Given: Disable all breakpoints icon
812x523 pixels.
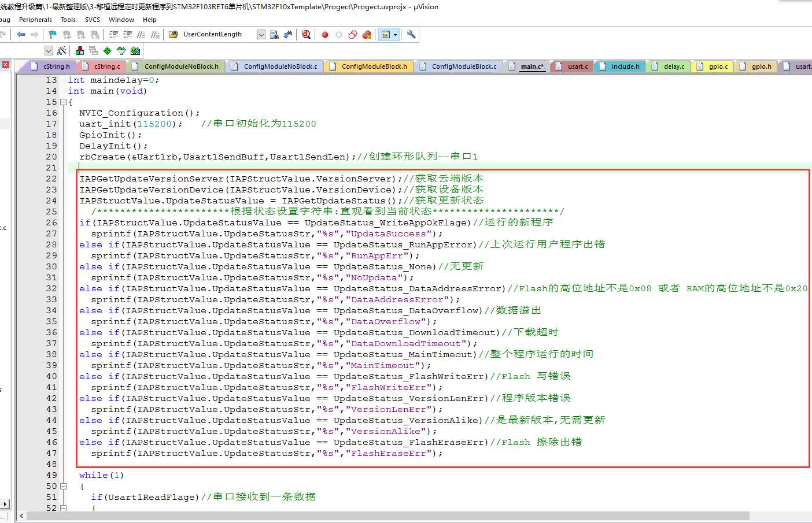Looking at the screenshot, I should click(x=353, y=35).
